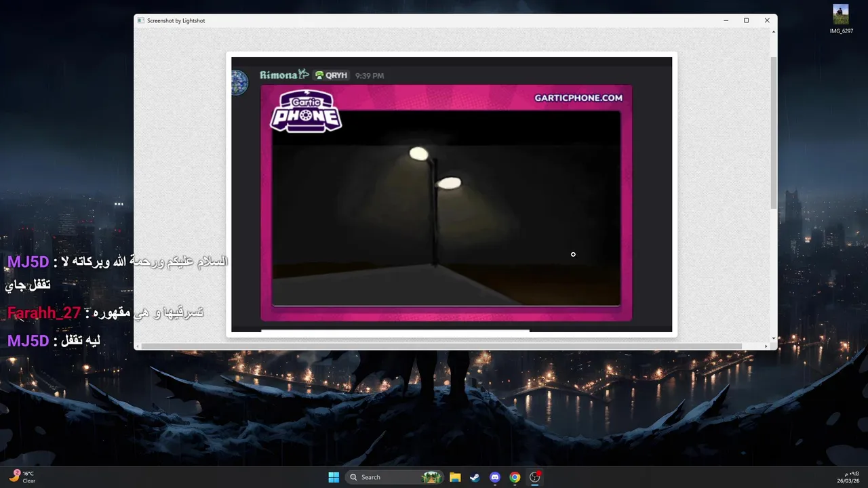Click the vertical scrollbar thumb in Lightshot window

tap(774, 132)
